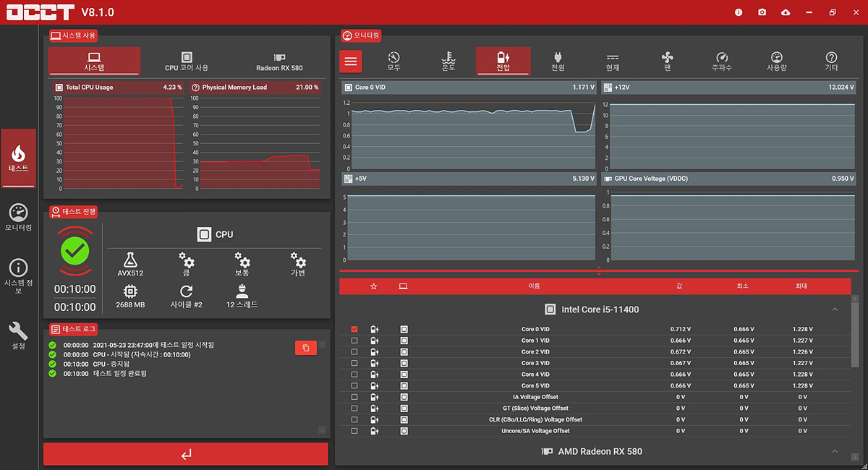Check the IA Voltage Offset checkbox

click(x=354, y=397)
